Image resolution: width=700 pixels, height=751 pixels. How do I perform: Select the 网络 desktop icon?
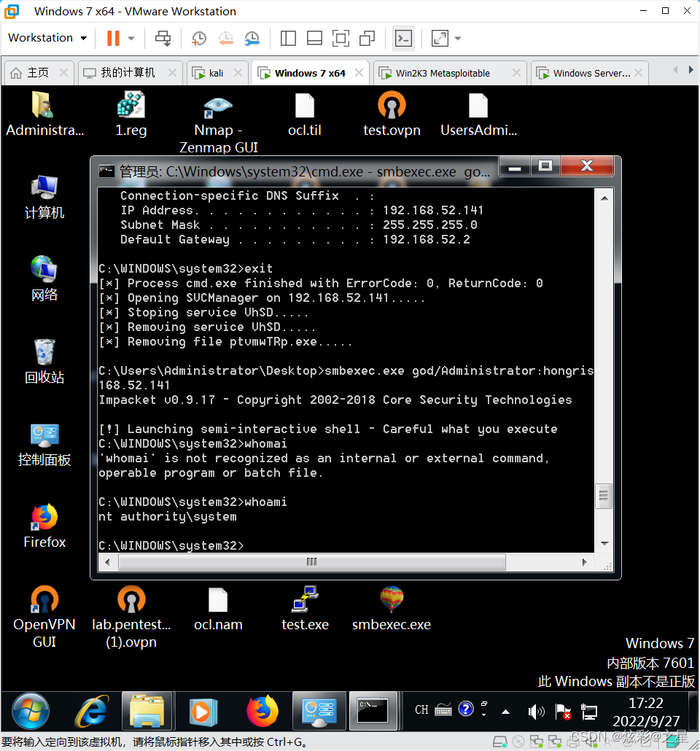pyautogui.click(x=44, y=279)
